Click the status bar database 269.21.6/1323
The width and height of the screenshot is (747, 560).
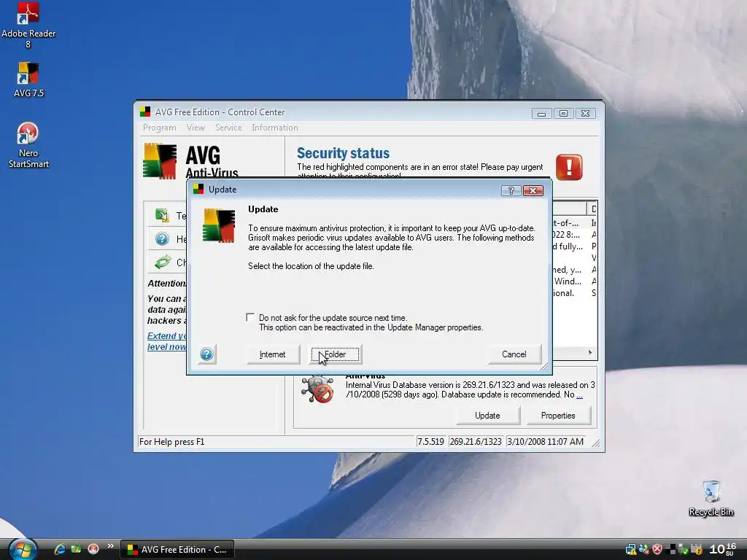tap(476, 441)
